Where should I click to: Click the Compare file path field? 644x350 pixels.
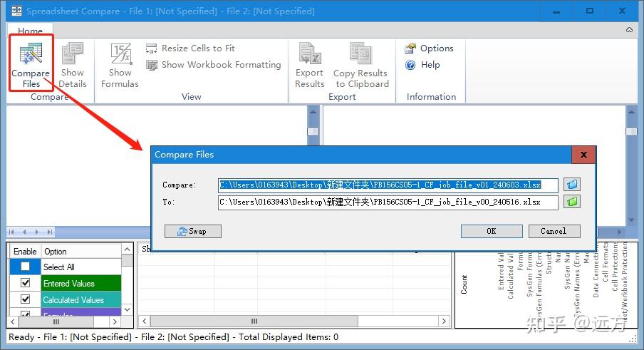(x=388, y=185)
